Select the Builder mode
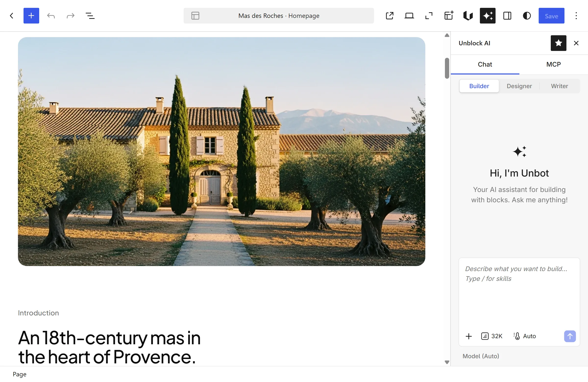588x382 pixels. coord(479,86)
